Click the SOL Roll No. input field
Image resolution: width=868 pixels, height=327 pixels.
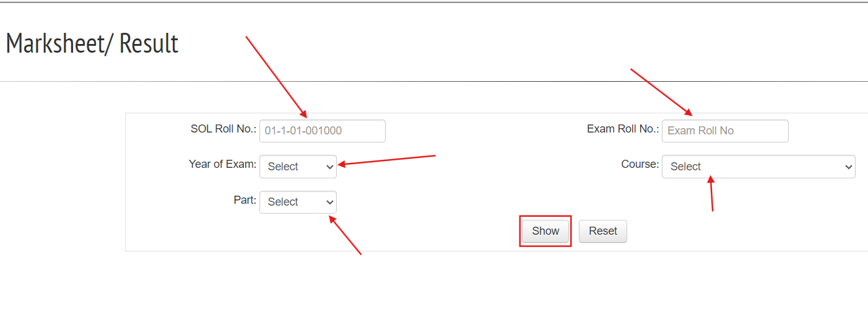point(322,131)
